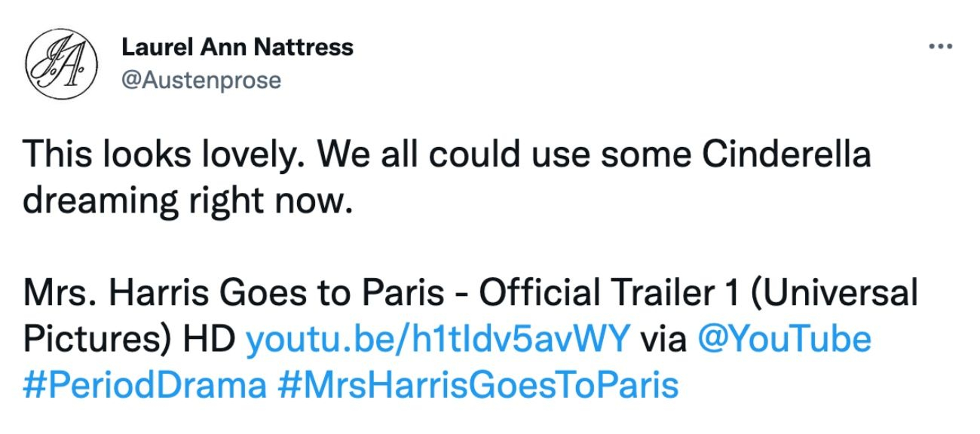Viewport: 980px width, 434px height.
Task: Click "Mrs. Harris Goes to Paris" title text
Action: click(234, 292)
